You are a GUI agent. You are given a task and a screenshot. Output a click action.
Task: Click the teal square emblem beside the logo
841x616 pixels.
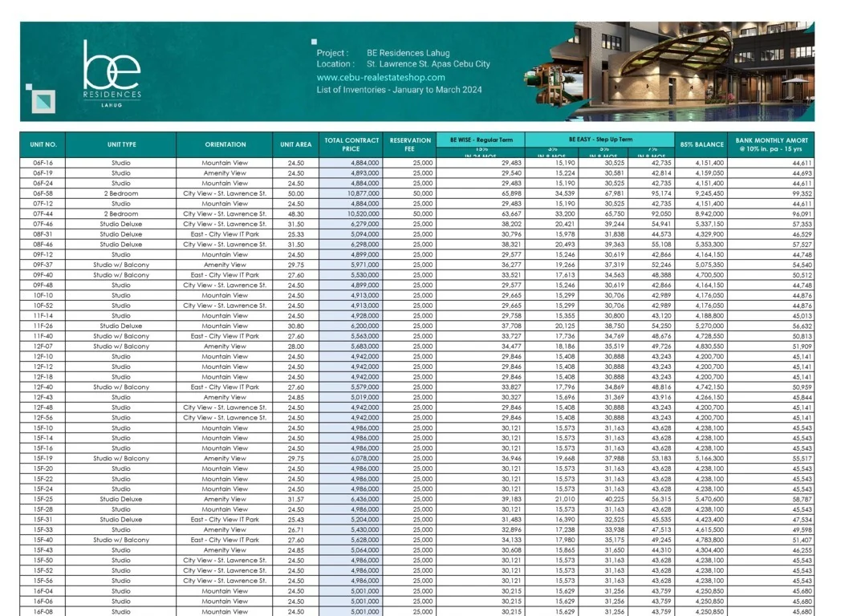click(x=43, y=100)
